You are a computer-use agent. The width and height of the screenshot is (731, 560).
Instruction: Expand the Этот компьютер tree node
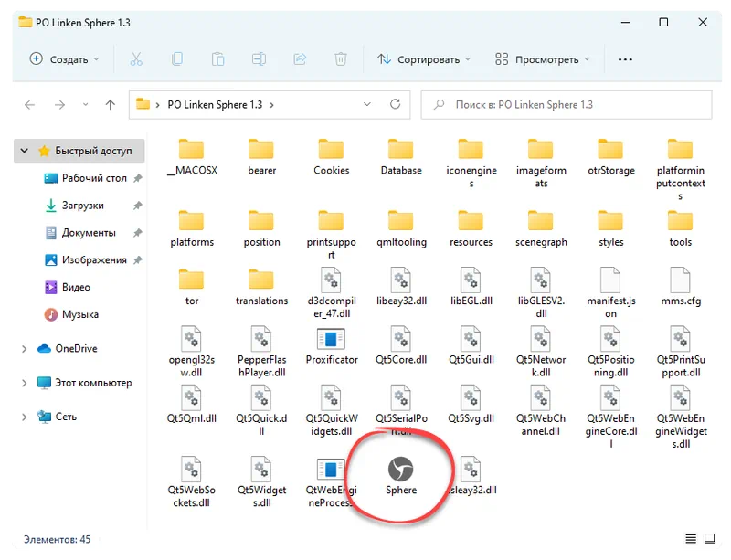(x=25, y=383)
